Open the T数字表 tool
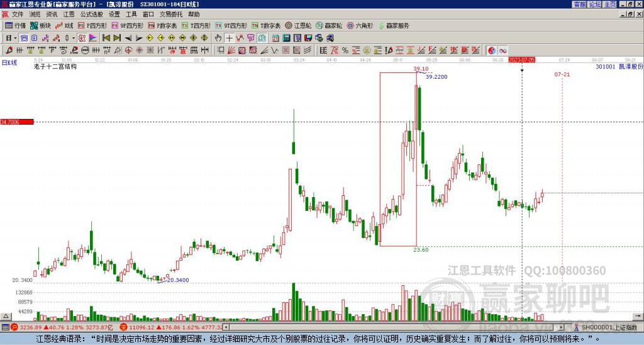 click(266, 25)
